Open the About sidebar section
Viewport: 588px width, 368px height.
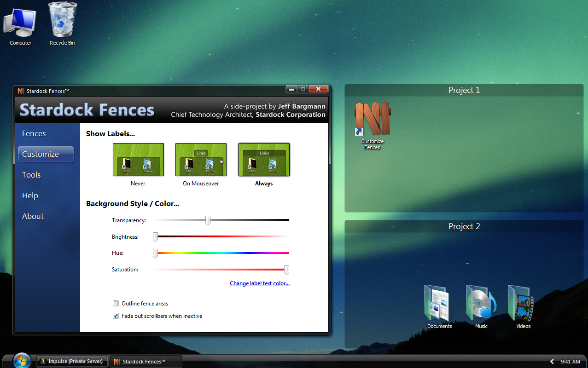pyautogui.click(x=33, y=216)
